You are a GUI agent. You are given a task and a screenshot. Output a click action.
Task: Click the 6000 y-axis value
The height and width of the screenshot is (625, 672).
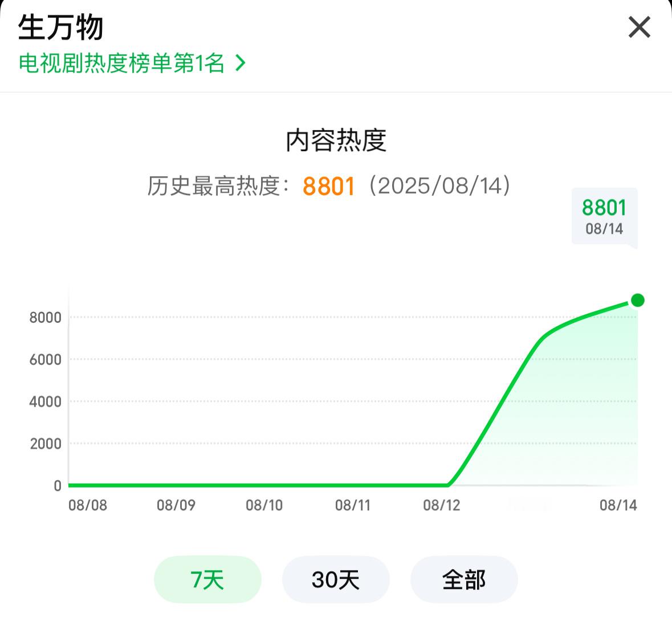pyautogui.click(x=46, y=360)
